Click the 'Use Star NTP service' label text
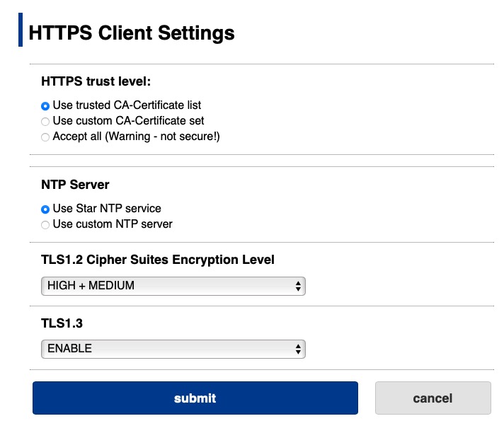The height and width of the screenshot is (433, 504). [107, 209]
